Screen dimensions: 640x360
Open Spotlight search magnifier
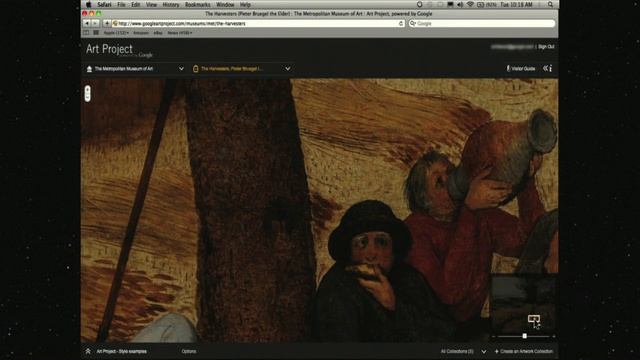pos(550,4)
